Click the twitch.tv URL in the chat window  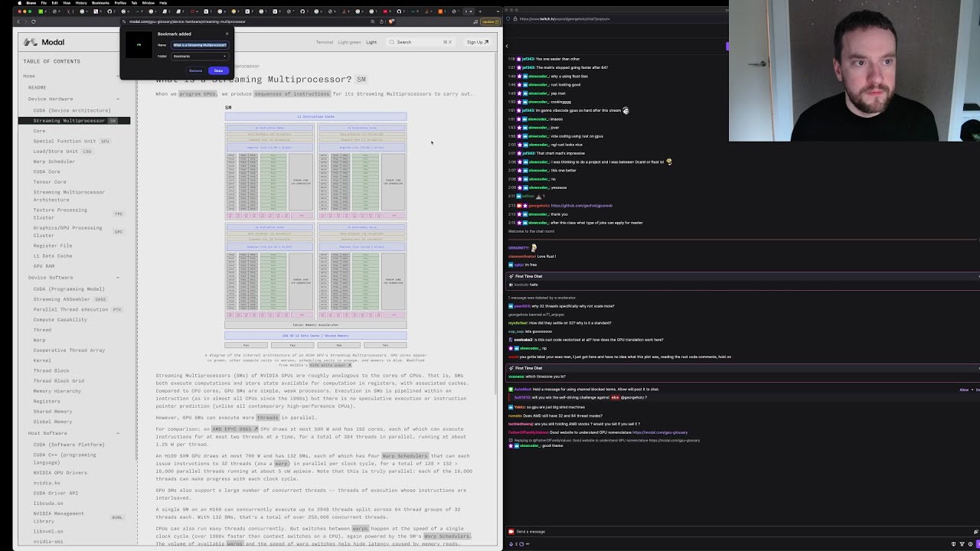(x=564, y=18)
